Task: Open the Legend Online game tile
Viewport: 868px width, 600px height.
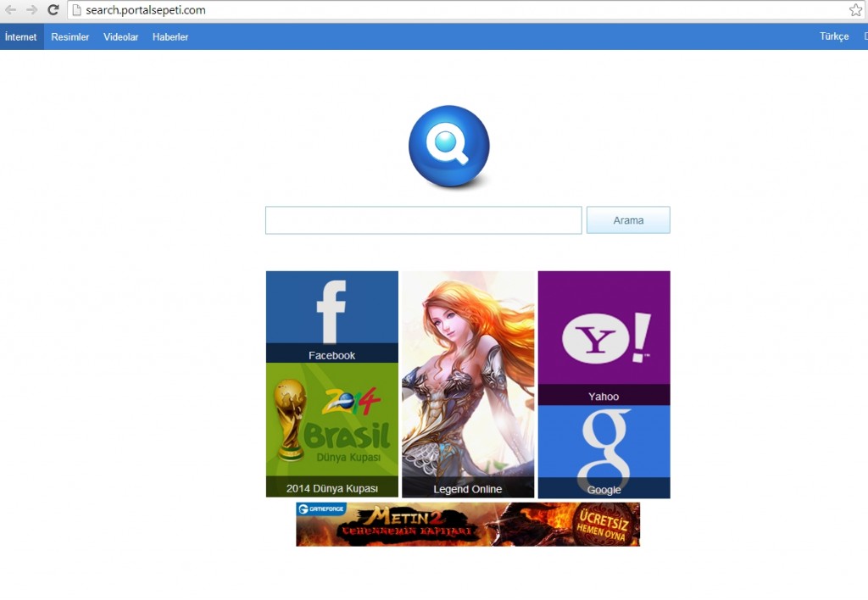Action: tap(468, 384)
